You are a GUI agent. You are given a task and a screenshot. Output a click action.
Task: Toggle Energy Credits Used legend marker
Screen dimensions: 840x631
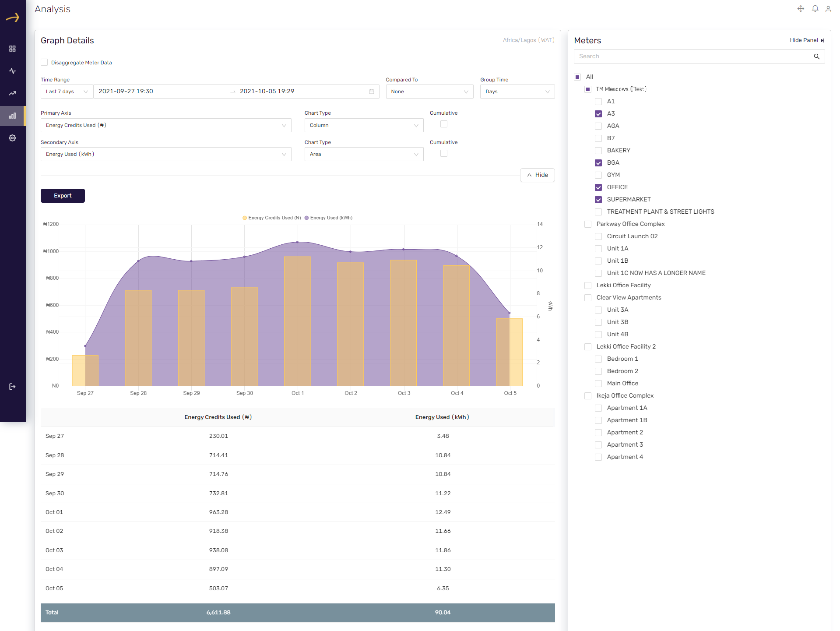coord(245,218)
